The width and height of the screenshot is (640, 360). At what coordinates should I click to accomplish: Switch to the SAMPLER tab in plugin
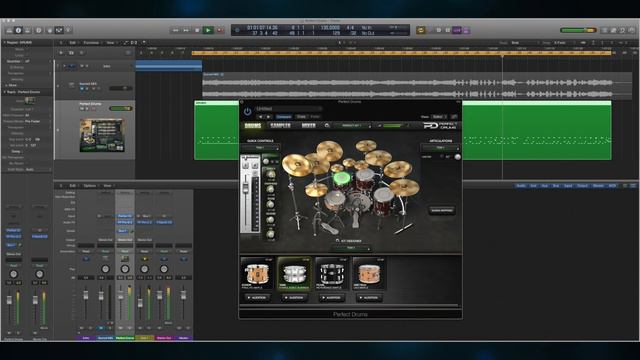pos(281,126)
